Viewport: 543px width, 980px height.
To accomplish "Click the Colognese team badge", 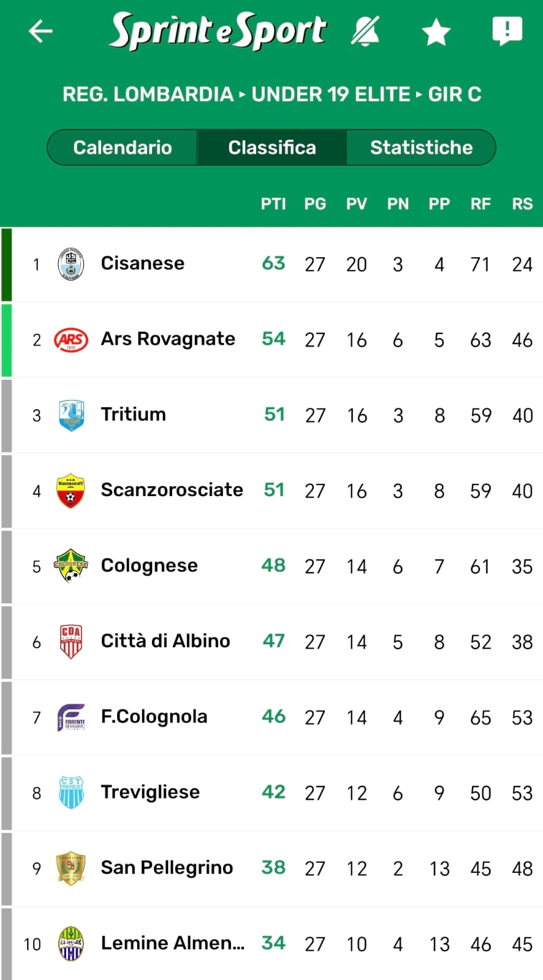I will click(71, 566).
